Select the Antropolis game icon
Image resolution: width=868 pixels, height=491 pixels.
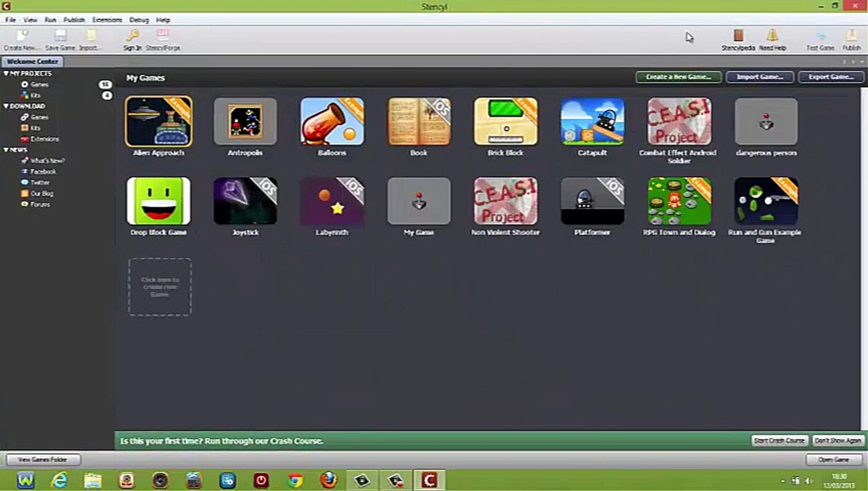[245, 121]
